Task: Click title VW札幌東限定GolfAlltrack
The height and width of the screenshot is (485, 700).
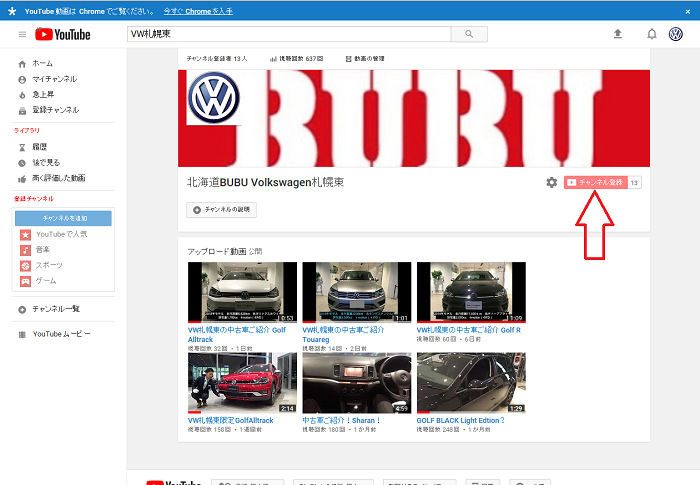Action: click(x=230, y=420)
